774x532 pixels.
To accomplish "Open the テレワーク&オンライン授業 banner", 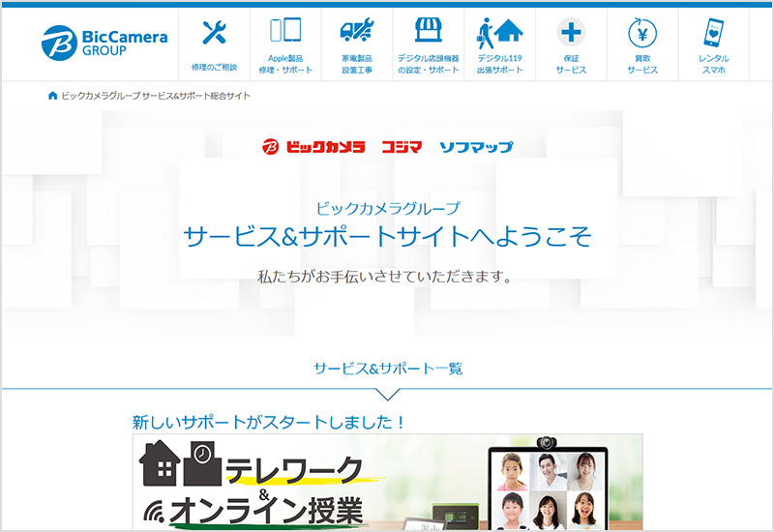I will coord(388,482).
